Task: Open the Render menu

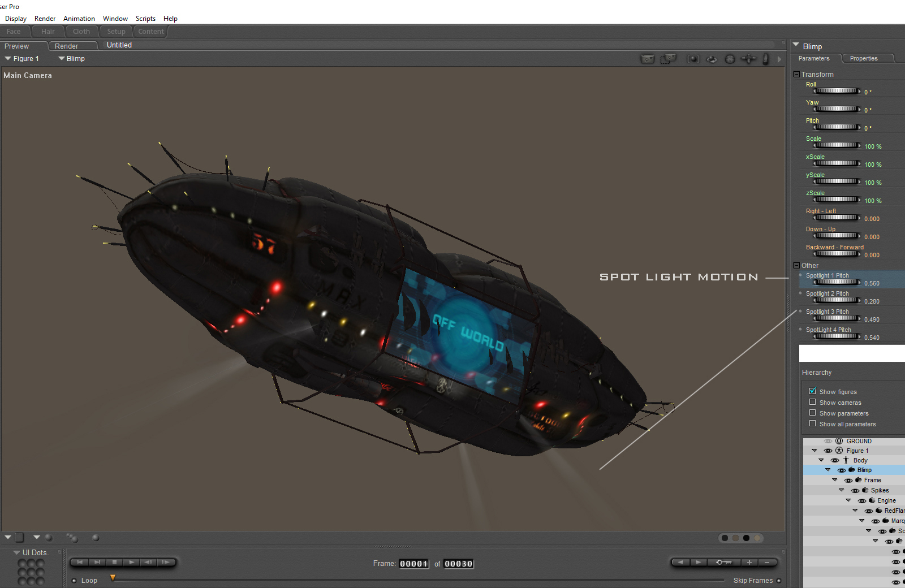Action: (45, 19)
